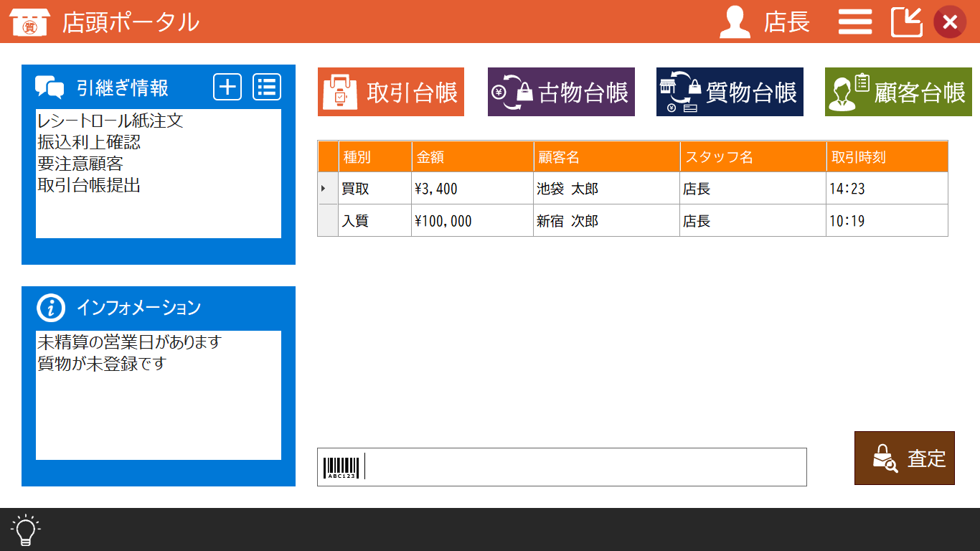
Task: Sort by the 顧客名 column header
Action: pos(607,156)
